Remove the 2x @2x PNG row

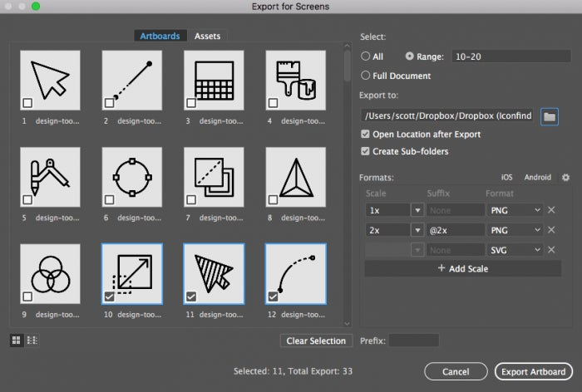click(551, 230)
